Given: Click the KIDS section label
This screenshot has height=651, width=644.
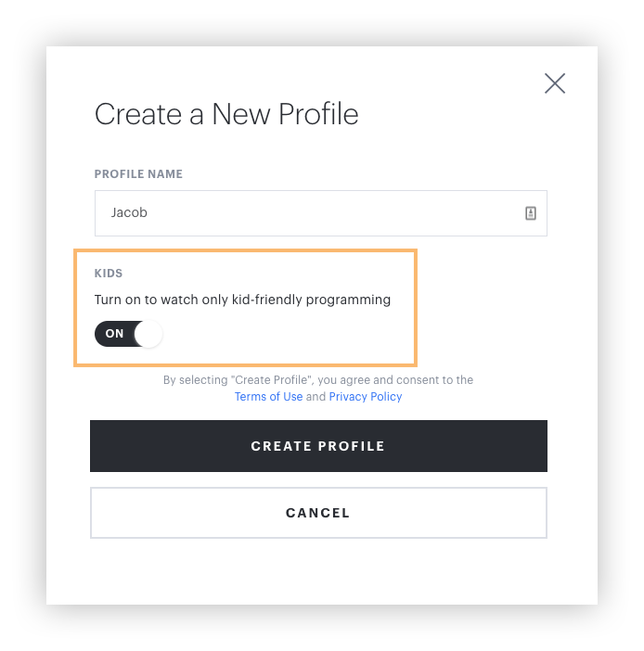Looking at the screenshot, I should click(109, 274).
